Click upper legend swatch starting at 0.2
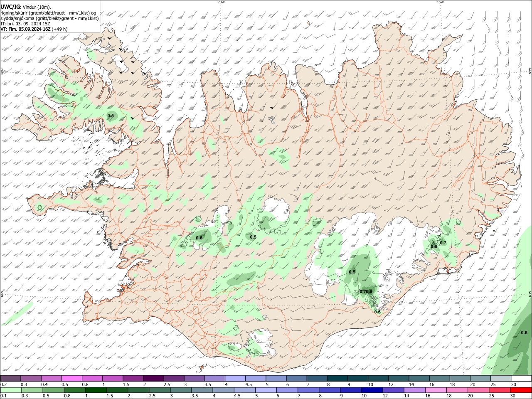 coord(11,378)
